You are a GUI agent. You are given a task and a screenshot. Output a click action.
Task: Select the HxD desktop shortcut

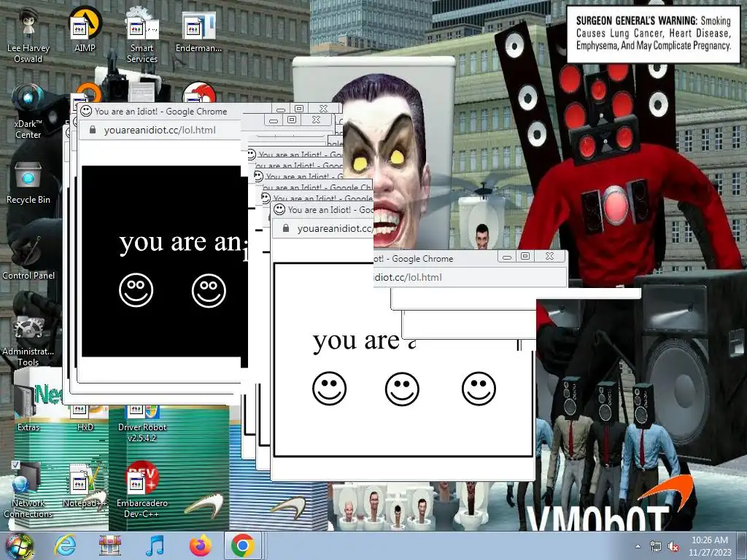pos(85,418)
